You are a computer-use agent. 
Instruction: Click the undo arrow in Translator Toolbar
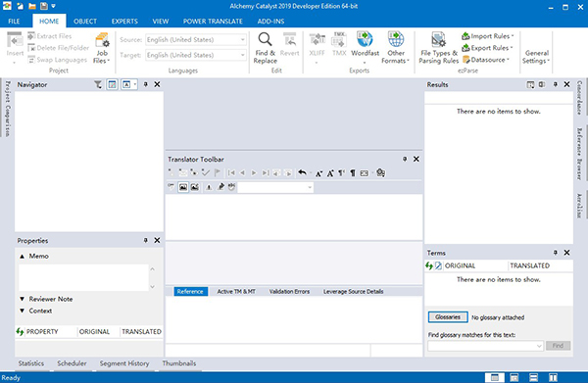302,172
